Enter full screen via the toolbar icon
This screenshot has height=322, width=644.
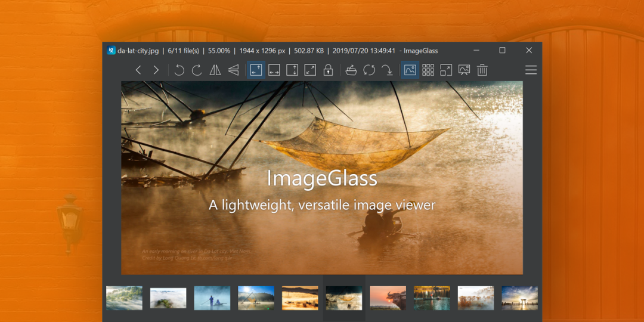446,70
